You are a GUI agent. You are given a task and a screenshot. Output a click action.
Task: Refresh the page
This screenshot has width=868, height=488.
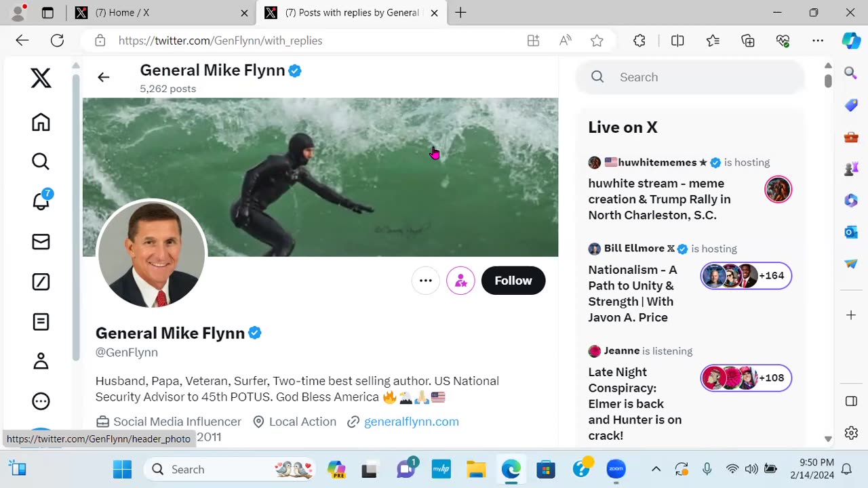tap(58, 41)
